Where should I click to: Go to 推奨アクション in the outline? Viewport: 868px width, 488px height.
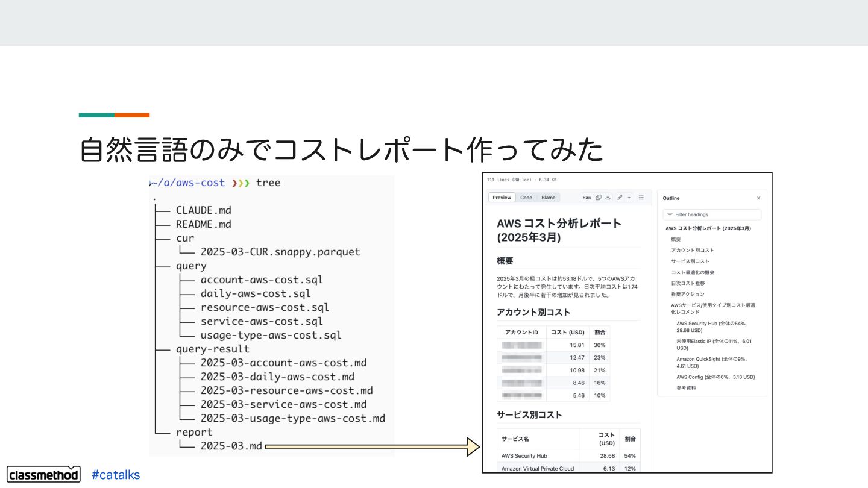(x=687, y=294)
